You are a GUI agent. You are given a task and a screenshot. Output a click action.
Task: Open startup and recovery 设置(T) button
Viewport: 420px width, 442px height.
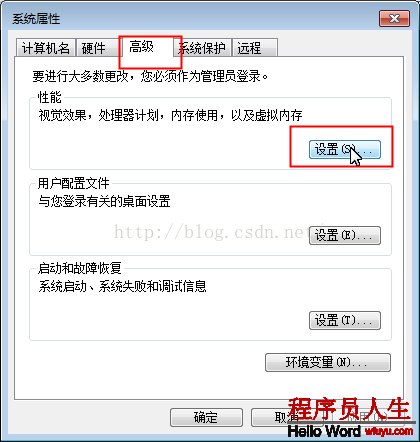[345, 320]
